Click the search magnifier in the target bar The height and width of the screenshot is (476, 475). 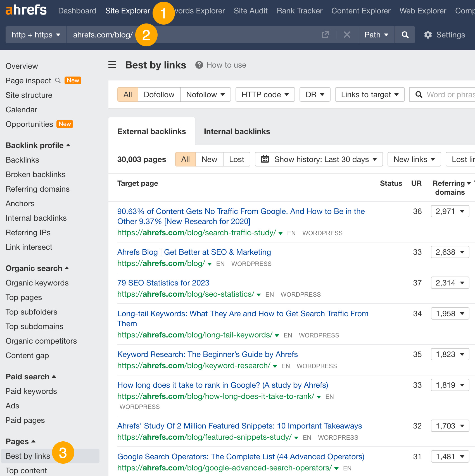point(405,35)
